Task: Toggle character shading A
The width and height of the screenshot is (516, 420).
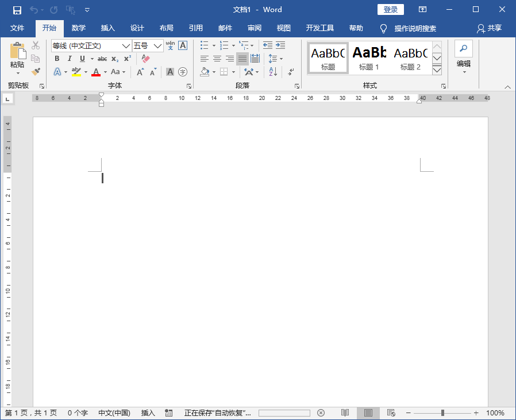Action: click(x=170, y=72)
